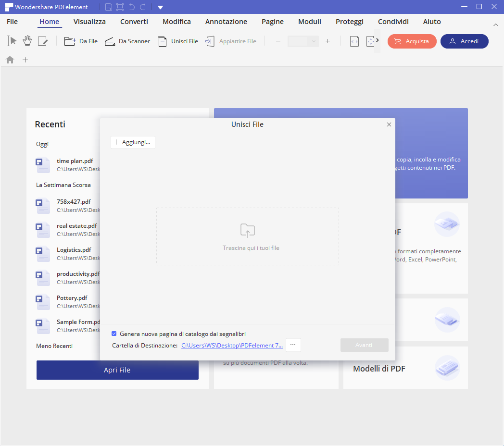Click the Aggiungi button in dialog
This screenshot has height=446, width=504.
(x=133, y=142)
